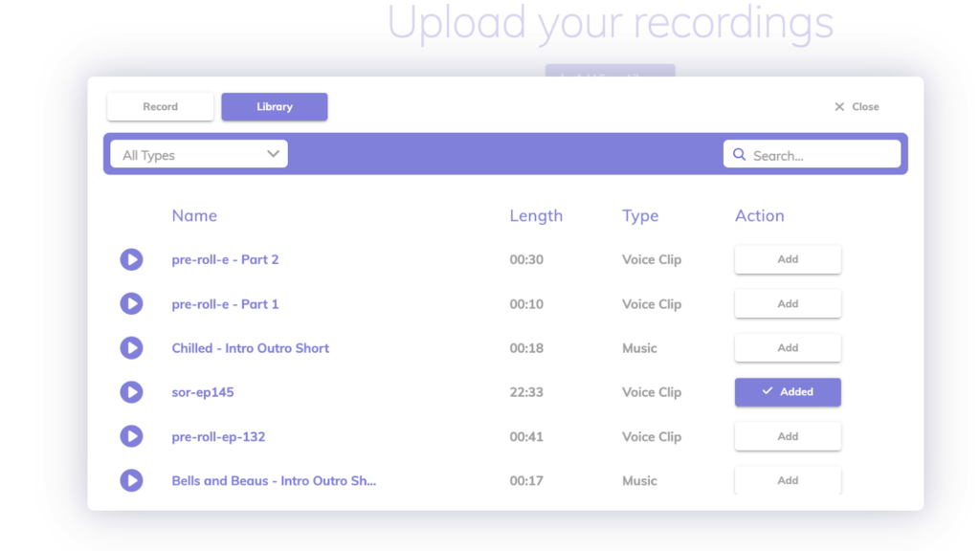The image size is (980, 551).
Task: Play Chilled - Intro Outro Short track
Action: click(131, 348)
